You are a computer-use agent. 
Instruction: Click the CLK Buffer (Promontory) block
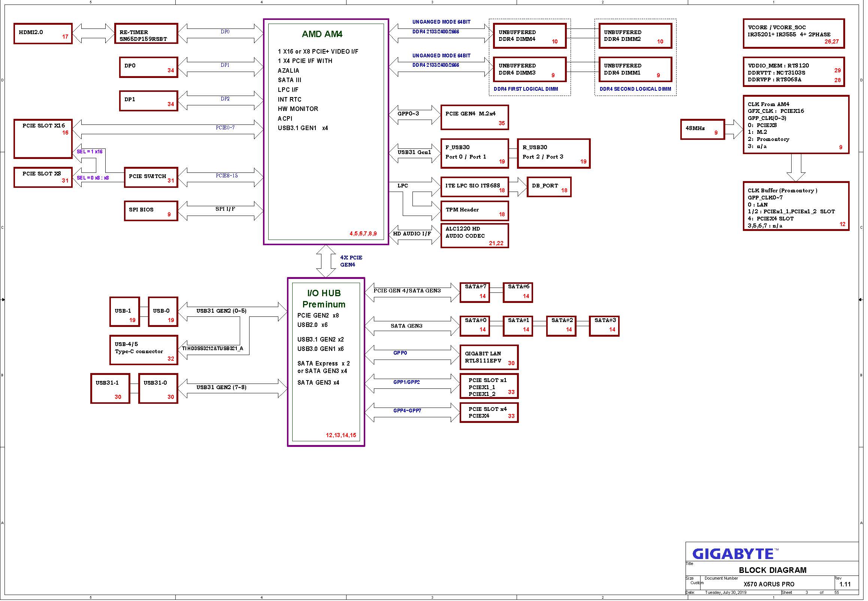coord(796,206)
